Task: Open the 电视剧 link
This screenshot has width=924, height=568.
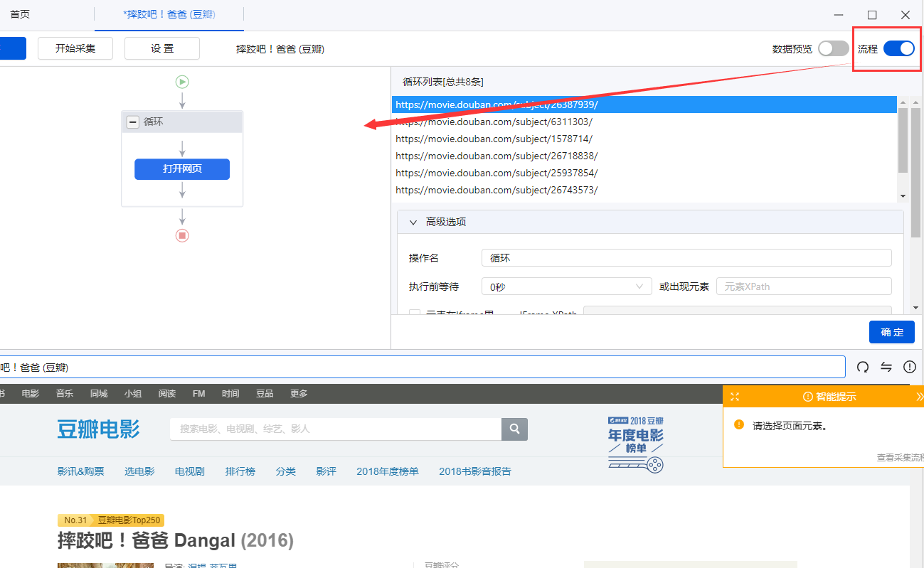Action: 190,471
